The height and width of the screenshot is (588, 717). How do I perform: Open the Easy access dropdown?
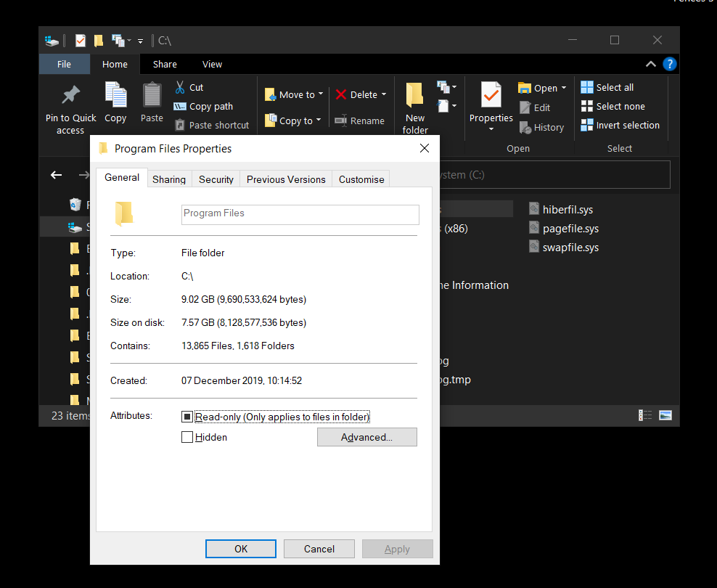447,106
